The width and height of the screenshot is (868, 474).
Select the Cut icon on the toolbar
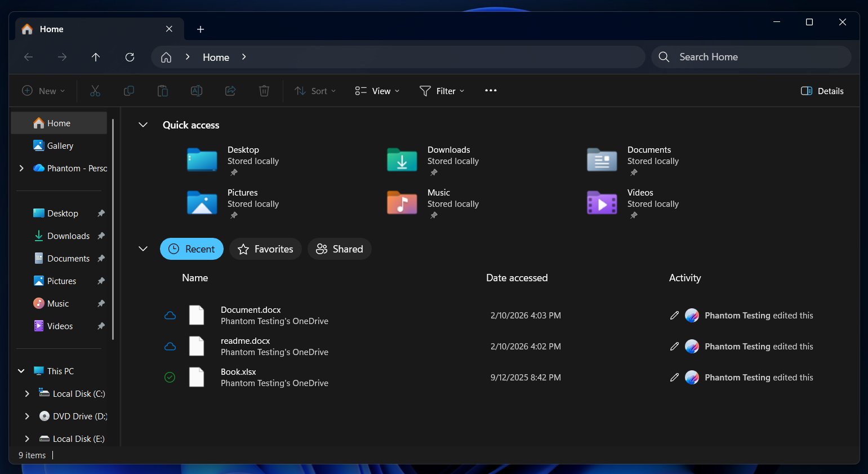(x=95, y=91)
